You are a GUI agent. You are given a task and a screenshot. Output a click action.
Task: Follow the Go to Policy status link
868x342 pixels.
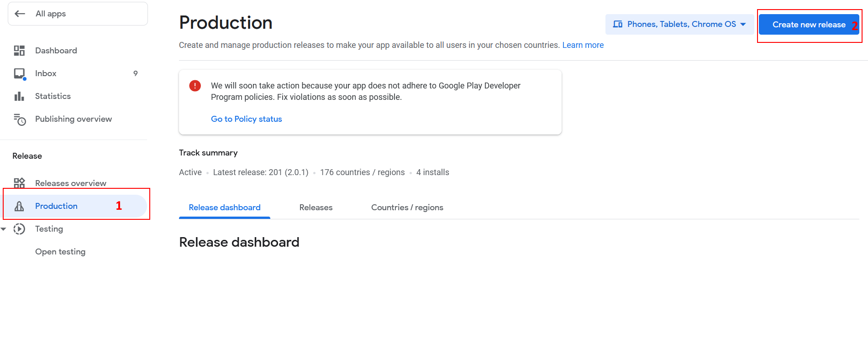pos(246,119)
